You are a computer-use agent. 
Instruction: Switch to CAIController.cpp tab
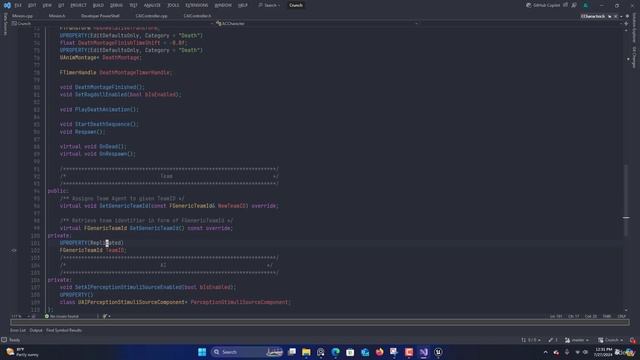[151, 16]
